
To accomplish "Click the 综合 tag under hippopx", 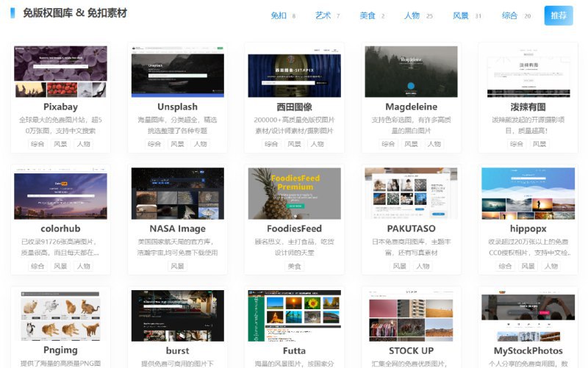I will [505, 266].
